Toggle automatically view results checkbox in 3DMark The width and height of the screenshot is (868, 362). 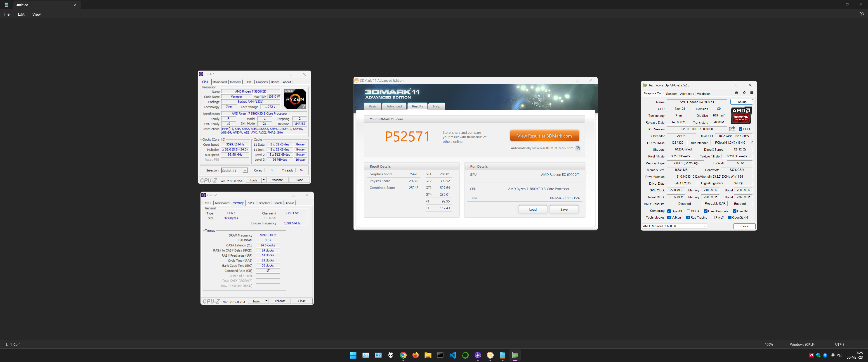[x=578, y=148]
